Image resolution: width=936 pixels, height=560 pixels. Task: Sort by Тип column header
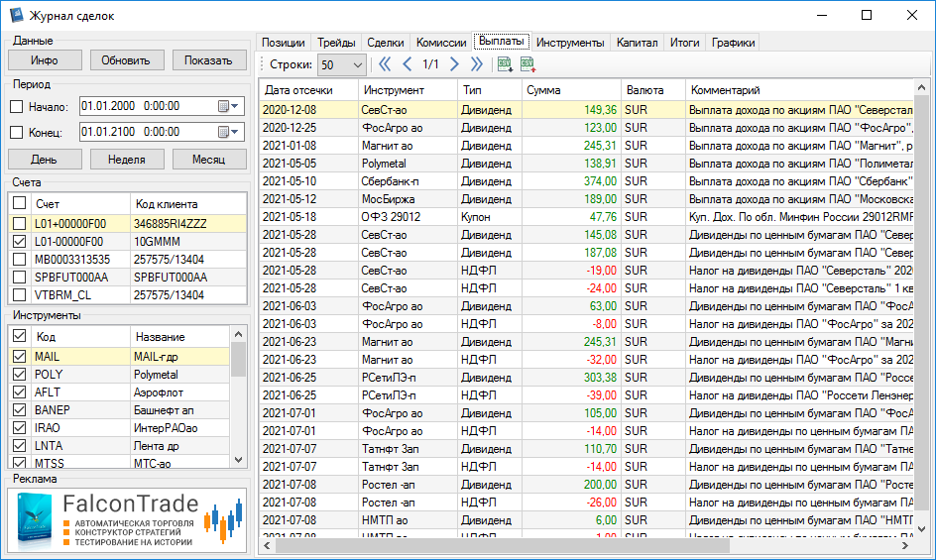(x=490, y=90)
